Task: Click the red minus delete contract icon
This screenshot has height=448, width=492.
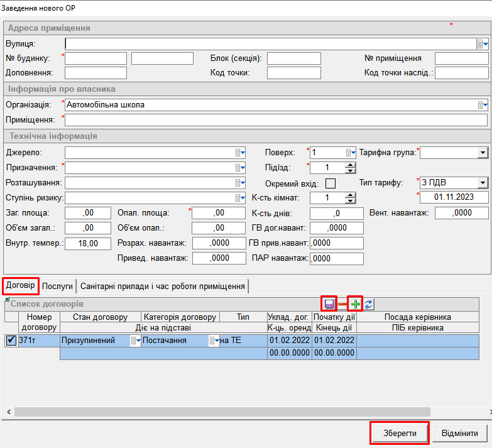Action: pyautogui.click(x=342, y=304)
